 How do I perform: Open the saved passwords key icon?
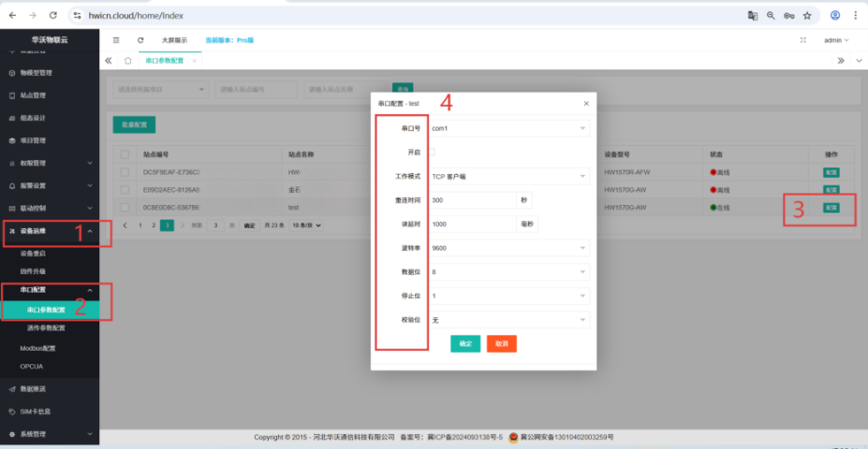coord(788,16)
